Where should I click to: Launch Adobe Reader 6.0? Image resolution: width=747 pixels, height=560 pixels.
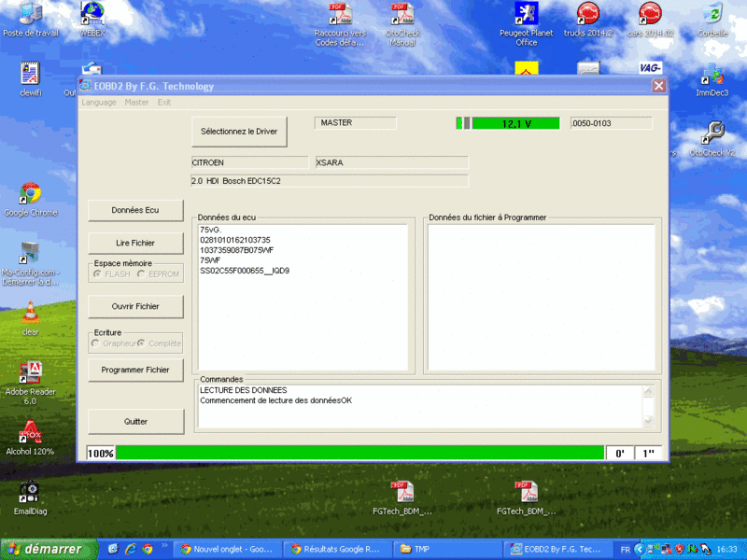pyautogui.click(x=31, y=384)
